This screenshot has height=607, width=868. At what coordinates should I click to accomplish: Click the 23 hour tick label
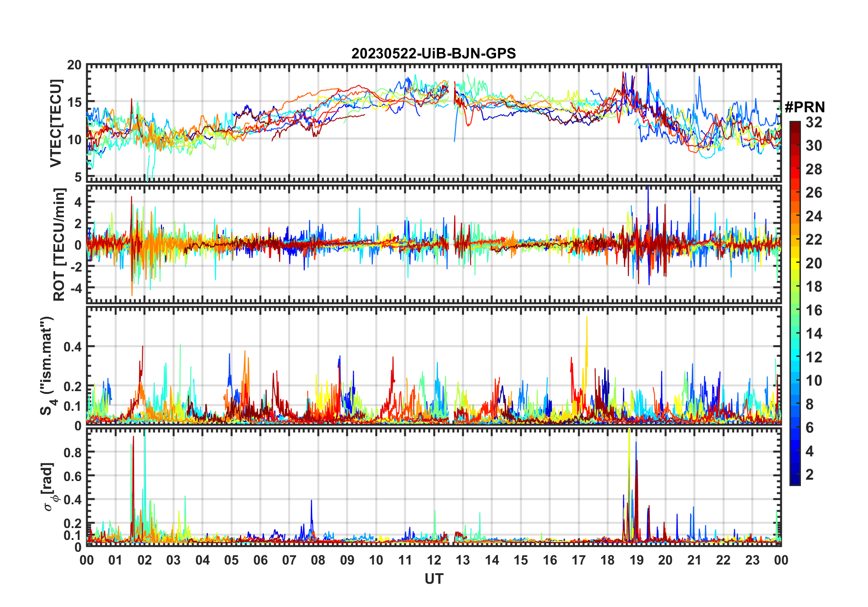pyautogui.click(x=752, y=560)
